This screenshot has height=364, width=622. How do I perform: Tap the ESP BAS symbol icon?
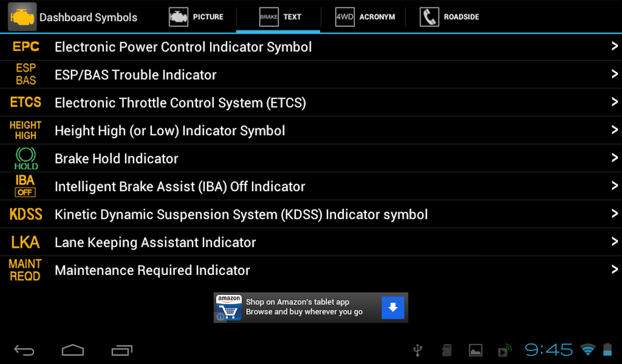pyautogui.click(x=26, y=75)
